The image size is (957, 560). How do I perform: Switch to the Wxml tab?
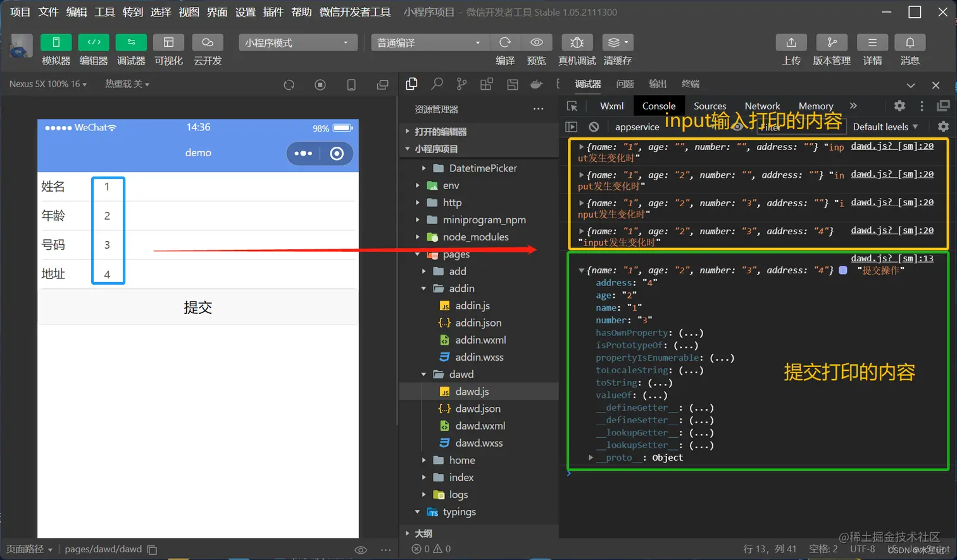[x=611, y=106]
